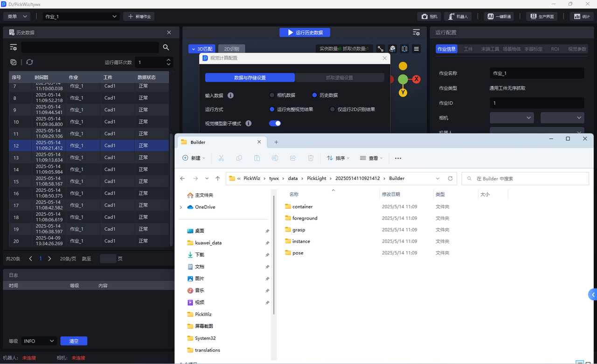Click the search magnifier in history data panel
Screen dimensions: 597x364
[166, 48]
